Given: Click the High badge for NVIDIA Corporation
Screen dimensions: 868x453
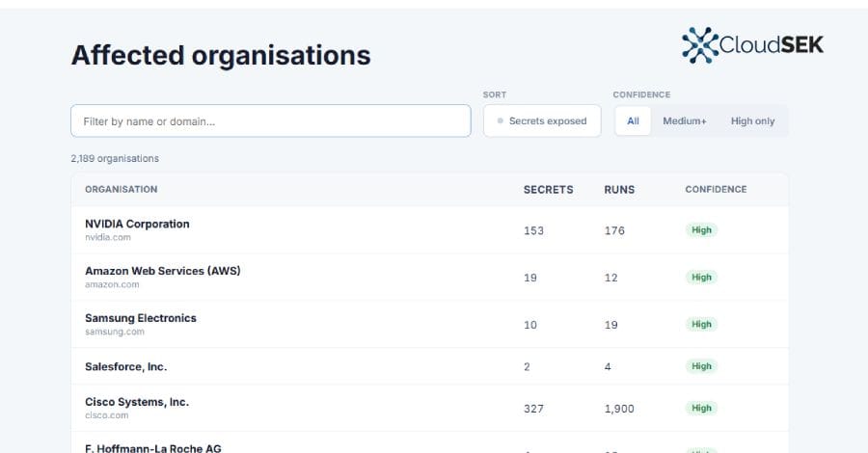Looking at the screenshot, I should pyautogui.click(x=701, y=230).
